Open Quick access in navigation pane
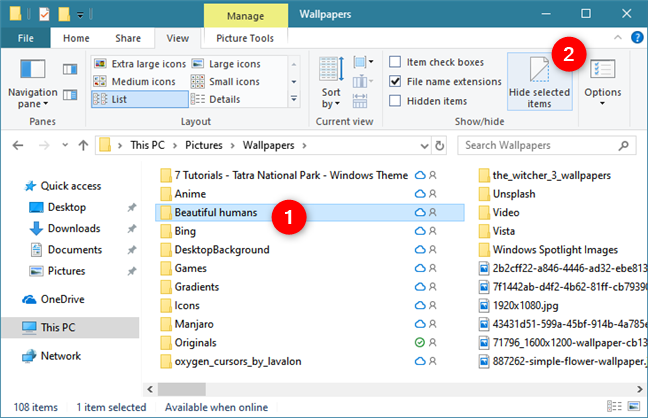This screenshot has width=648, height=418. tap(70, 186)
